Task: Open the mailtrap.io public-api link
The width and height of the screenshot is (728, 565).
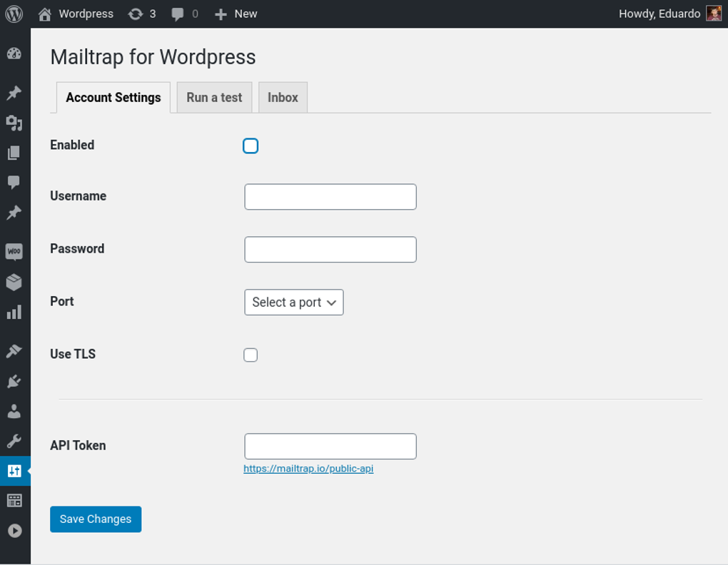Action: pyautogui.click(x=308, y=469)
